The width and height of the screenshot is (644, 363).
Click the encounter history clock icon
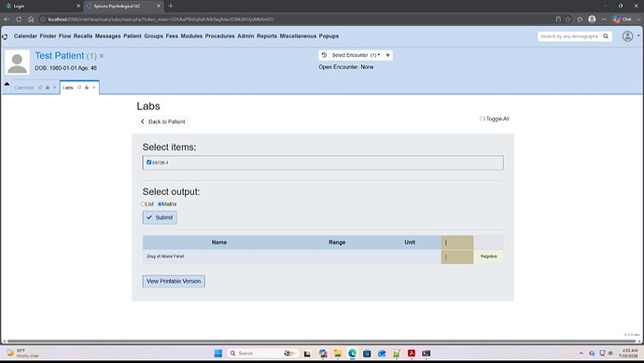pos(324,55)
